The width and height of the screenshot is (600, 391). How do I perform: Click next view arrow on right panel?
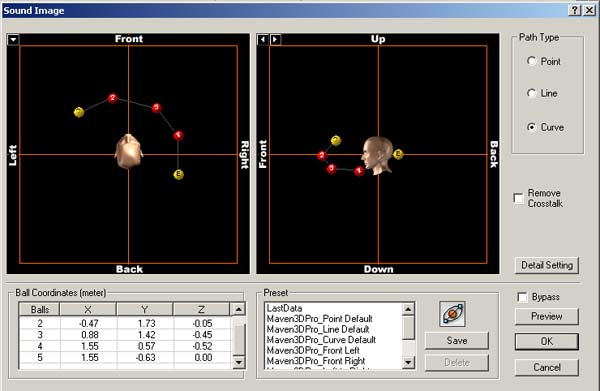tap(276, 39)
